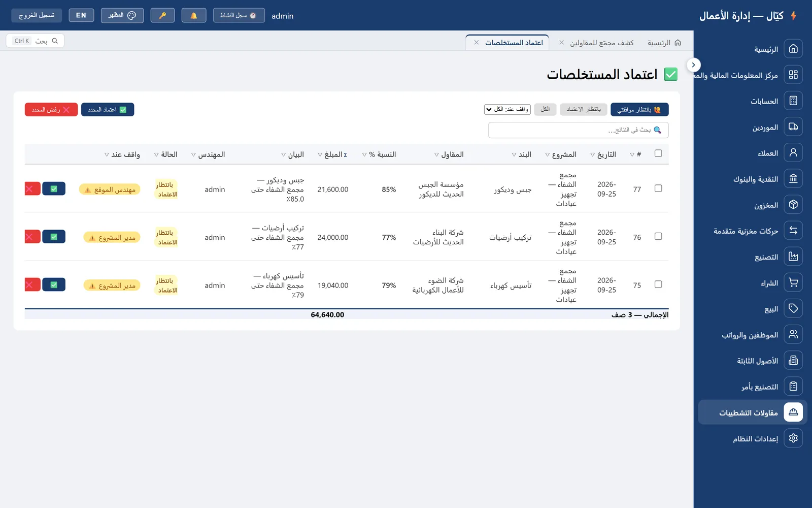Filter by بانتظار موافقتي
Screen dimensions: 812x508
(639, 109)
